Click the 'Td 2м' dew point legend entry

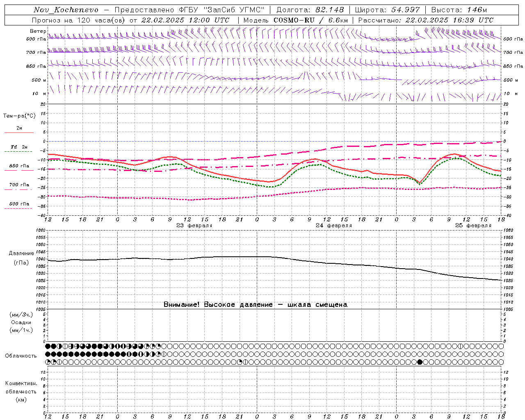pos(19,147)
